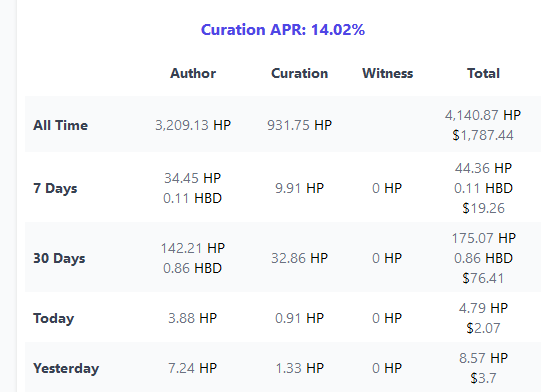Click the 9.91 HP curation value
Screen dimensions: 541x392
pos(299,188)
